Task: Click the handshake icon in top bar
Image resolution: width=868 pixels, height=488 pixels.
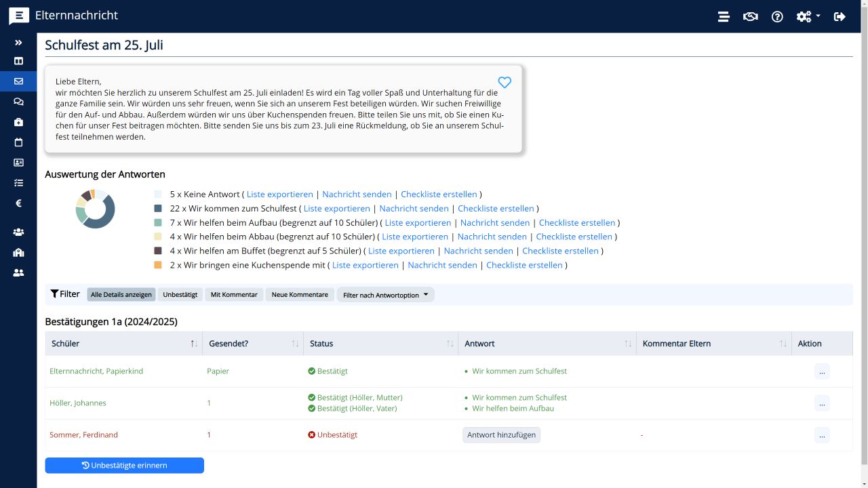Action: 750,17
